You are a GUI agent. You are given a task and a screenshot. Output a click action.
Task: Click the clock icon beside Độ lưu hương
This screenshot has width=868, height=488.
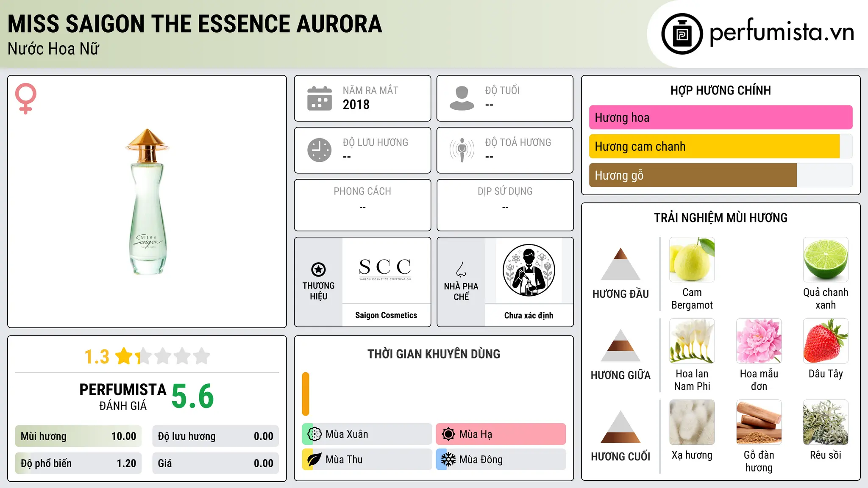point(319,150)
